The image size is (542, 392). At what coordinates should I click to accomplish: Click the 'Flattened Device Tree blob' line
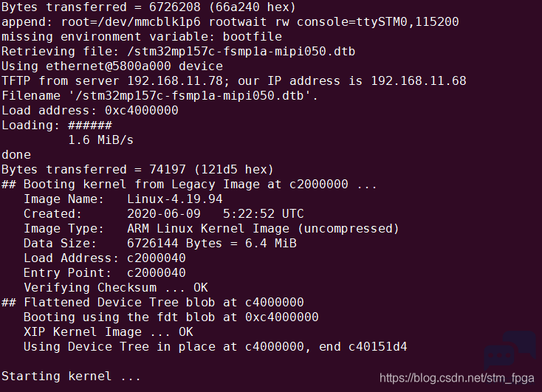152,303
